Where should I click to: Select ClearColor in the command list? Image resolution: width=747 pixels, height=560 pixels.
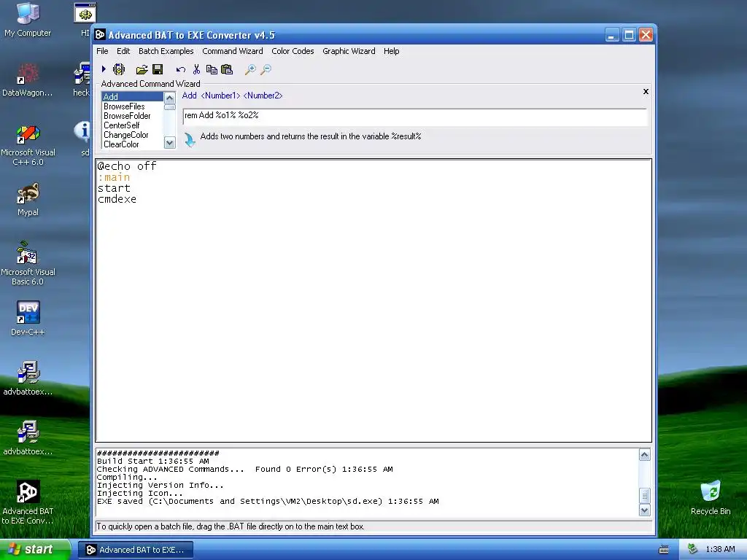(133, 144)
